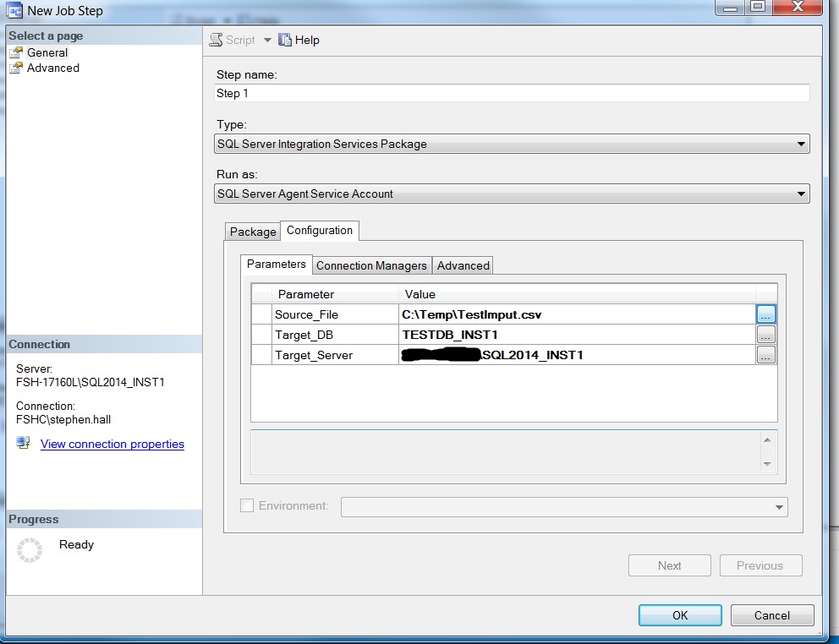Viewport: 839px width, 644px height.
Task: Click ellipsis button for Target_DB parameter
Action: [x=765, y=335]
